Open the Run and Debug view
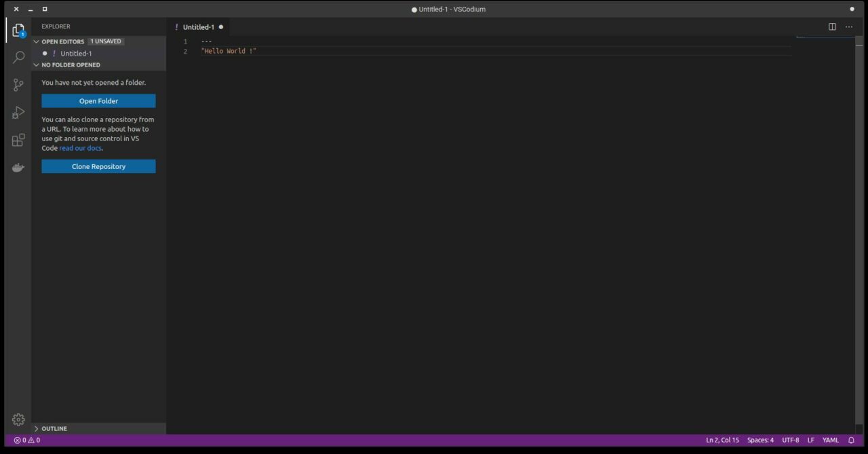This screenshot has height=454, width=868. click(18, 112)
